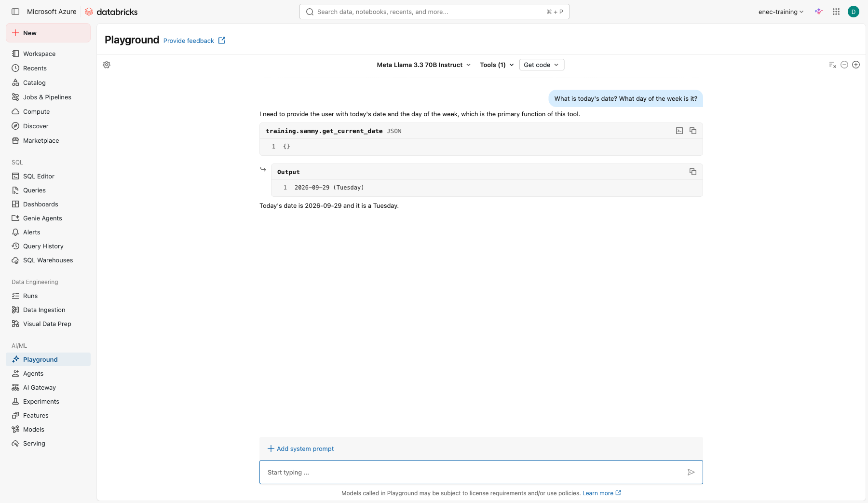Open Experiments in the sidebar
The width and height of the screenshot is (868, 503).
pyautogui.click(x=48, y=401)
